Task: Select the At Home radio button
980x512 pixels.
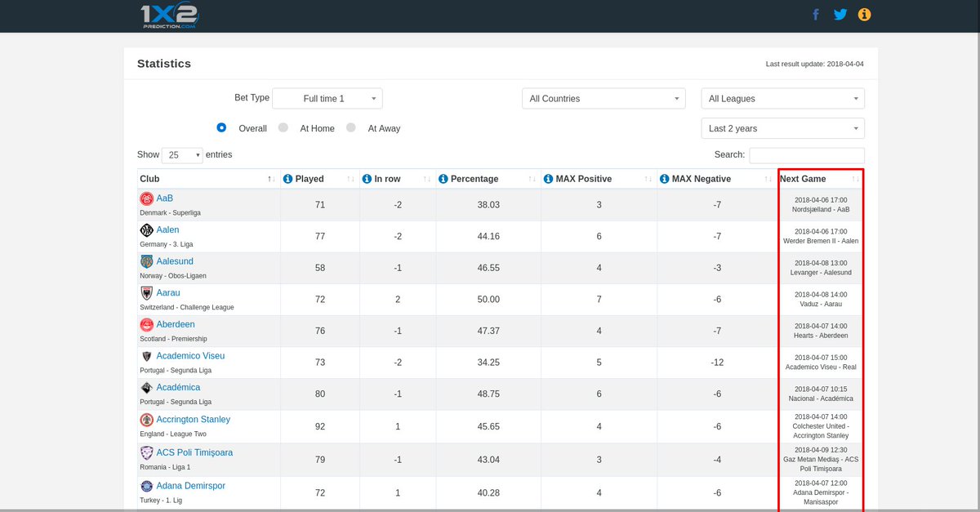Action: click(x=283, y=127)
